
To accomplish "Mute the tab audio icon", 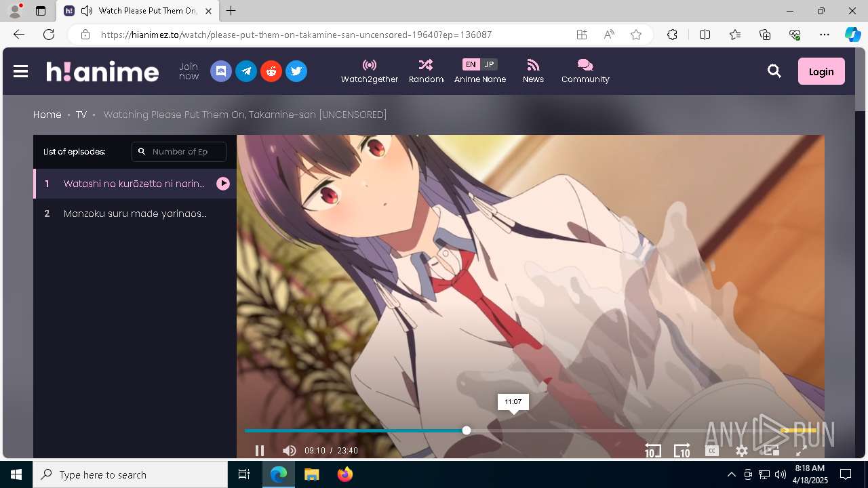I will (87, 11).
